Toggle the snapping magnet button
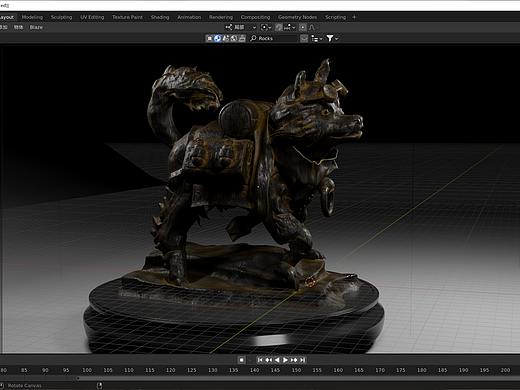Image resolution: width=520 pixels, height=390 pixels. tap(279, 27)
